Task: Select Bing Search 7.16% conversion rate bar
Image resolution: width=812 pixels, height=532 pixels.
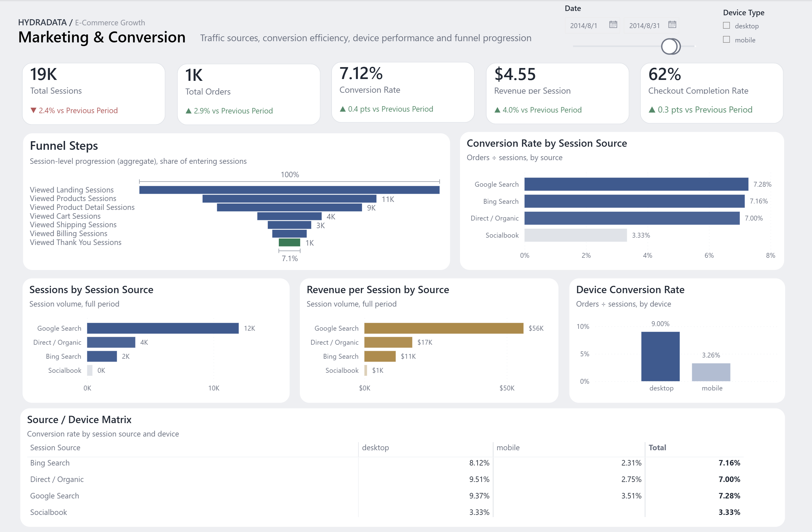Action: tap(634, 201)
